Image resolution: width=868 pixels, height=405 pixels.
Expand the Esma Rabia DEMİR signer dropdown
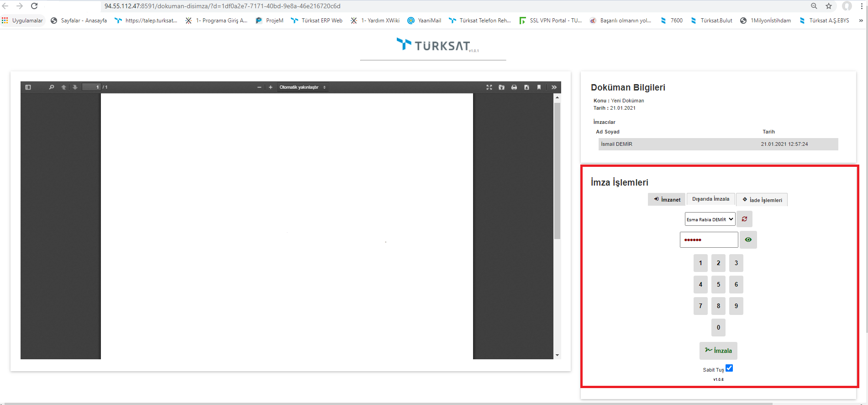(710, 219)
